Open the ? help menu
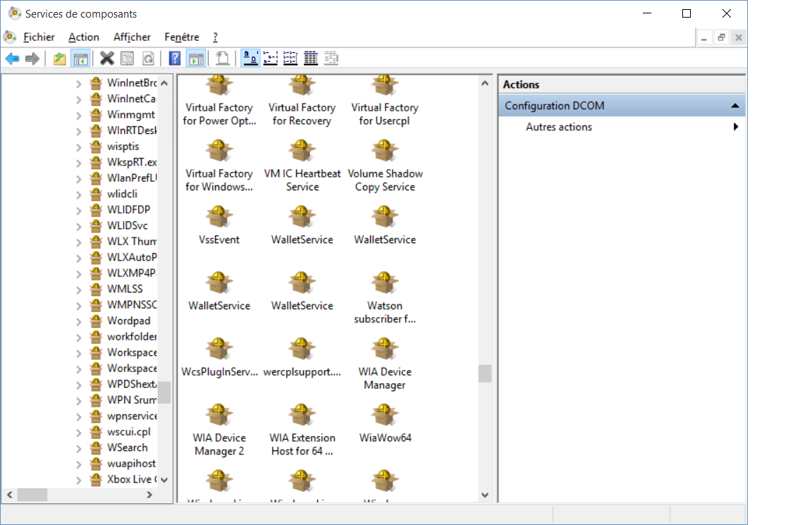 [x=215, y=37]
